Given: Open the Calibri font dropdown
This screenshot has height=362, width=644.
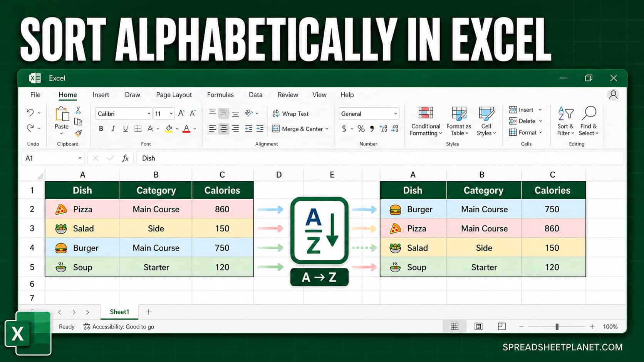Looking at the screenshot, I should click(149, 113).
